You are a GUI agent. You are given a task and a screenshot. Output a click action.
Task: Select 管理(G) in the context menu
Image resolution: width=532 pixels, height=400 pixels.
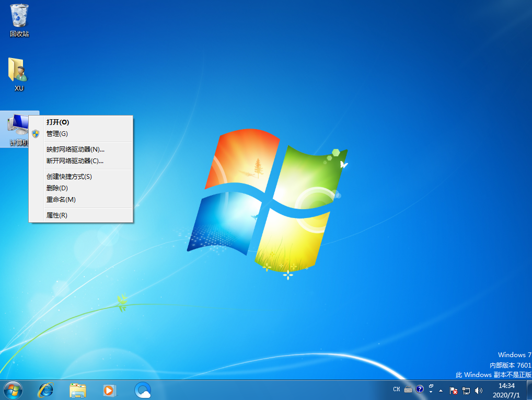coord(57,134)
